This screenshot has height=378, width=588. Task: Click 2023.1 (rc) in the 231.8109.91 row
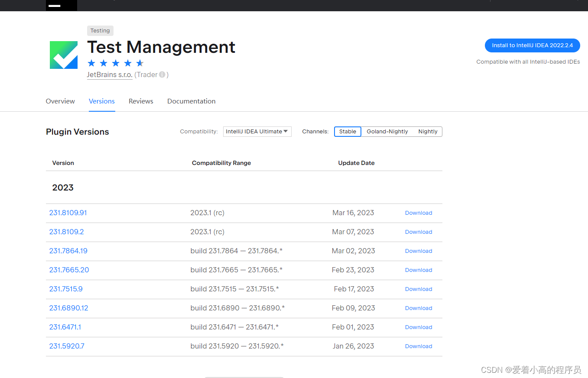(208, 213)
